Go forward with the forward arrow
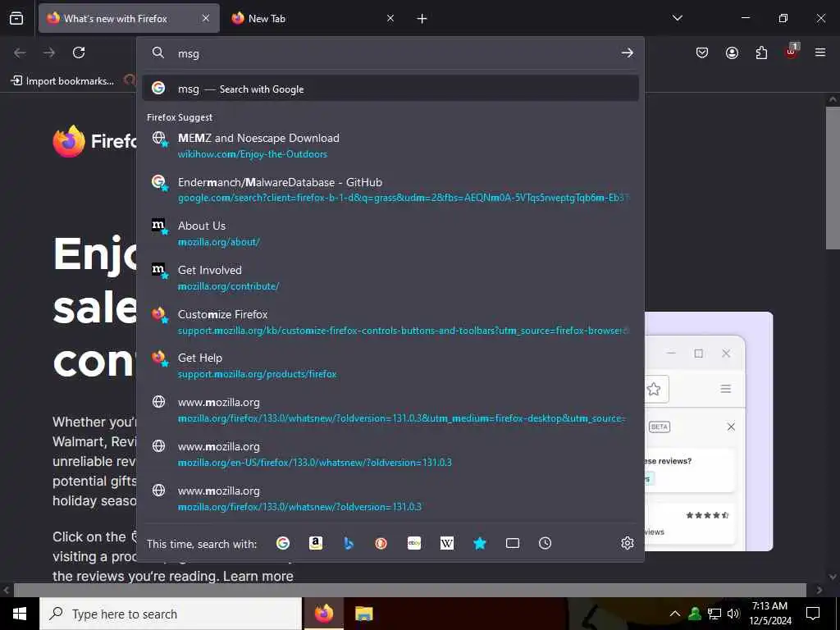 [x=49, y=52]
